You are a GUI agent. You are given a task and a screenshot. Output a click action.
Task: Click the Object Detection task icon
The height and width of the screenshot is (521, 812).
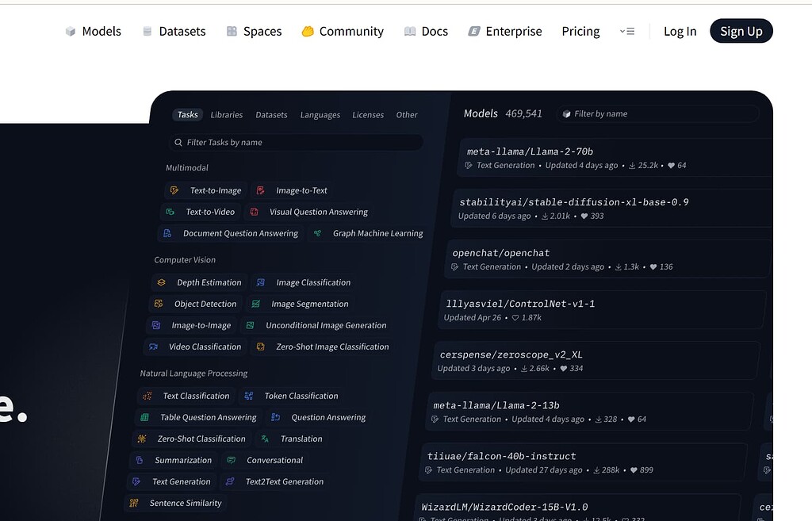click(x=159, y=304)
